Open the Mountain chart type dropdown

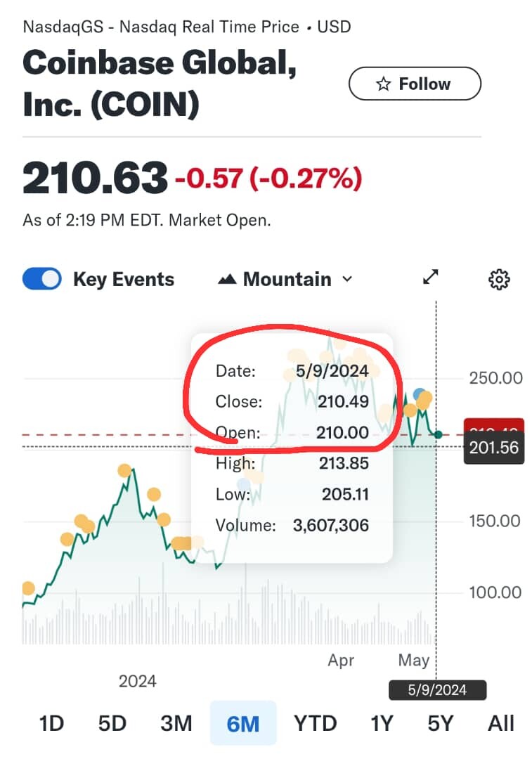coord(285,279)
